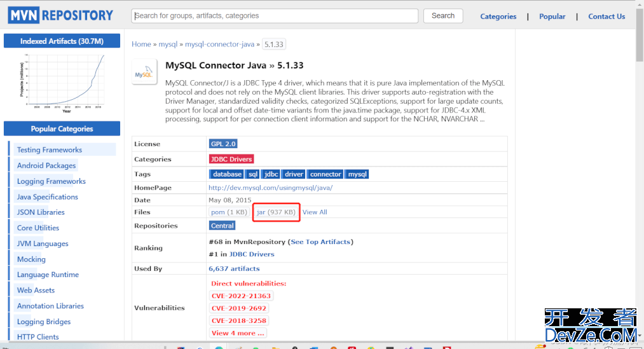Click the driver tag
The width and height of the screenshot is (644, 349).
click(x=294, y=174)
